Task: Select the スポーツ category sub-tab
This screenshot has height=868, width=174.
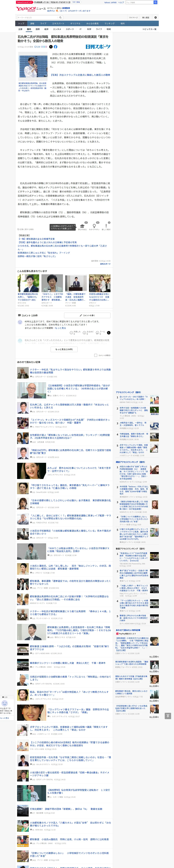Action: click(70, 29)
